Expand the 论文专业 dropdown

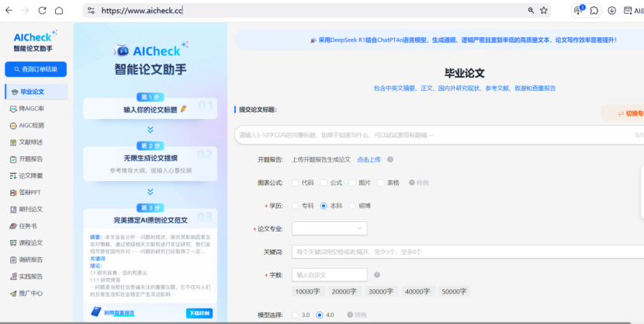pos(330,228)
